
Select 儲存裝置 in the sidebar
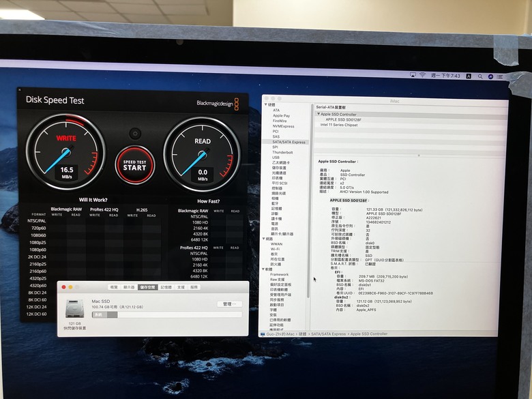click(279, 168)
